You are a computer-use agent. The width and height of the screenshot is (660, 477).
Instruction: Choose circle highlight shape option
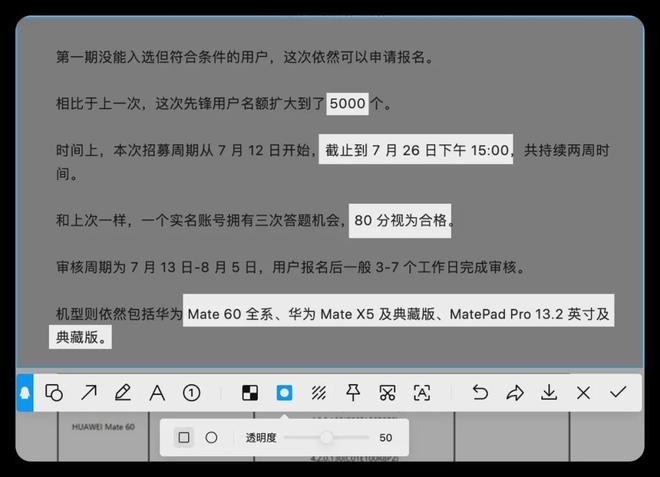tap(211, 437)
